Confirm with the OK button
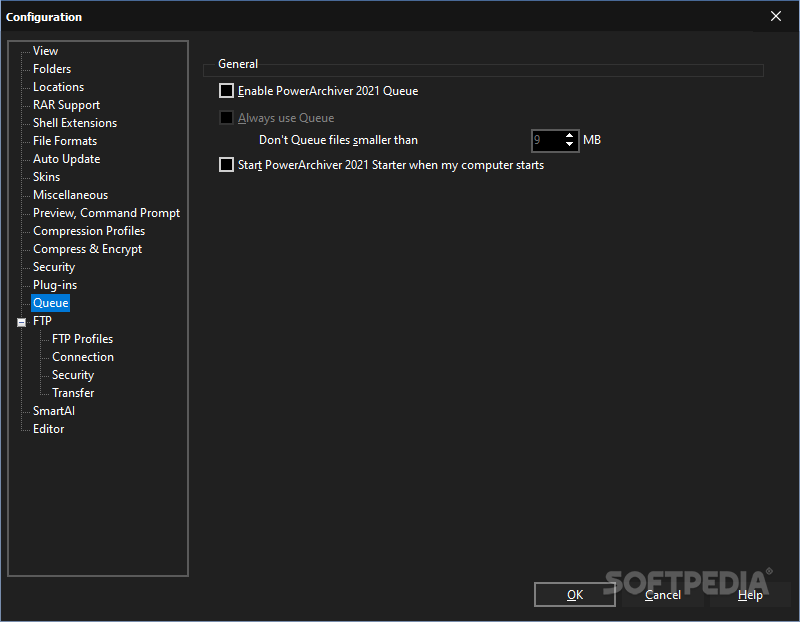 click(575, 595)
